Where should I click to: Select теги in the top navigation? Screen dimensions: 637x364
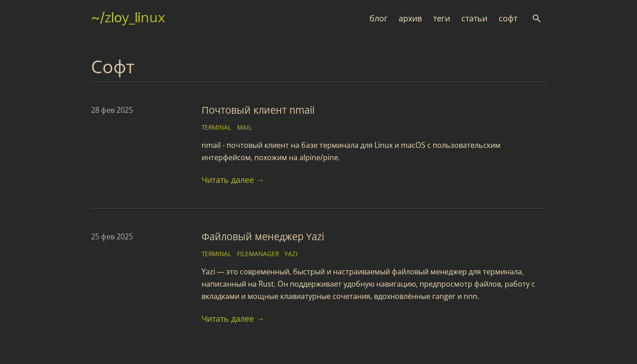click(x=441, y=19)
